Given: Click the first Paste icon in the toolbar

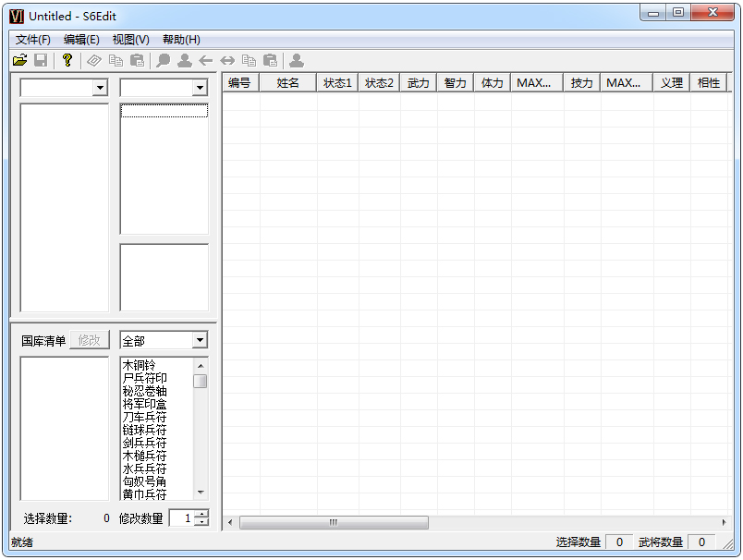Looking at the screenshot, I should pyautogui.click(x=137, y=60).
